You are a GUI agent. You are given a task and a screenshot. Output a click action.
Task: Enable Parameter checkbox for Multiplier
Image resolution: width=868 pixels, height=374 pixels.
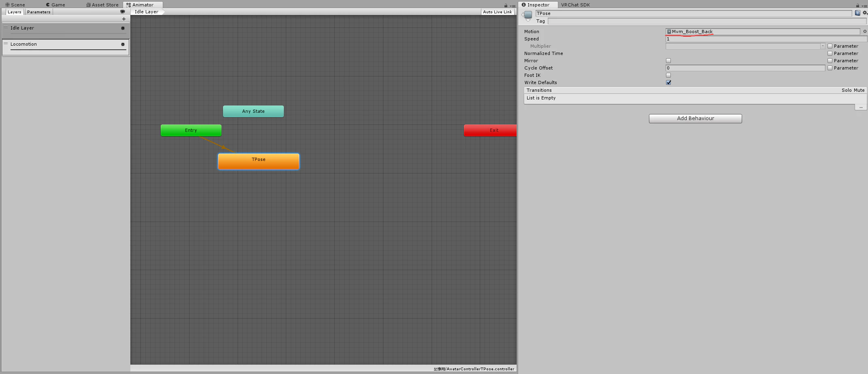[830, 46]
